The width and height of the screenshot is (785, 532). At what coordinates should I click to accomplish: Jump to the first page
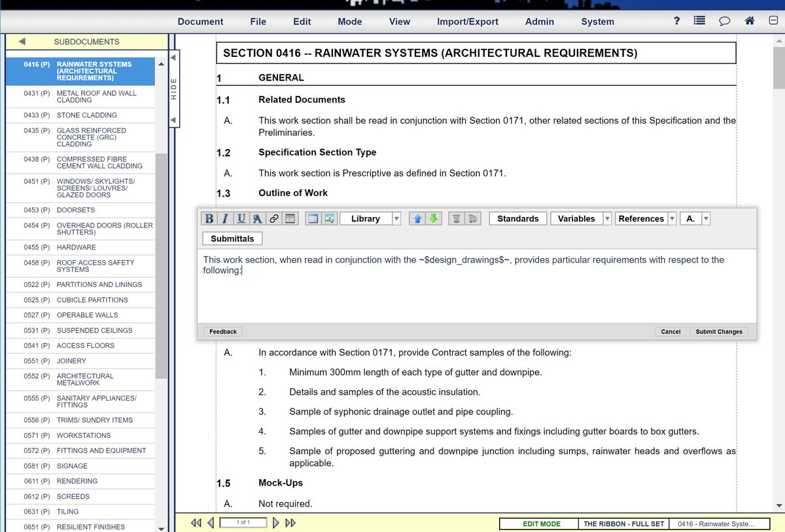(x=196, y=523)
